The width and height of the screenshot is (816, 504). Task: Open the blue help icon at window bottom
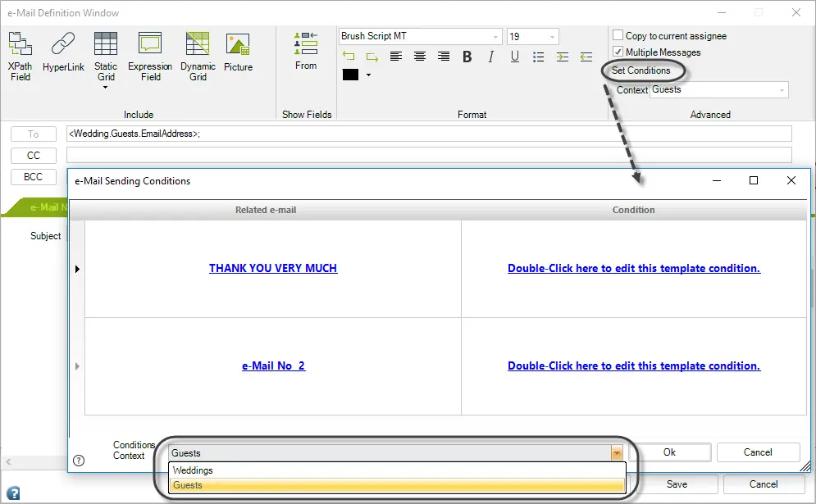coord(13,493)
